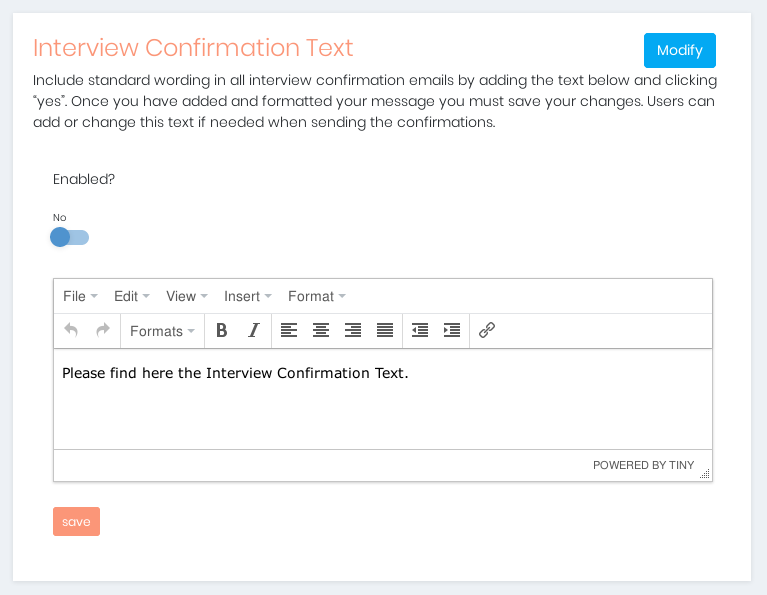Toggle bold formatting
The height and width of the screenshot is (595, 767).
[222, 331]
